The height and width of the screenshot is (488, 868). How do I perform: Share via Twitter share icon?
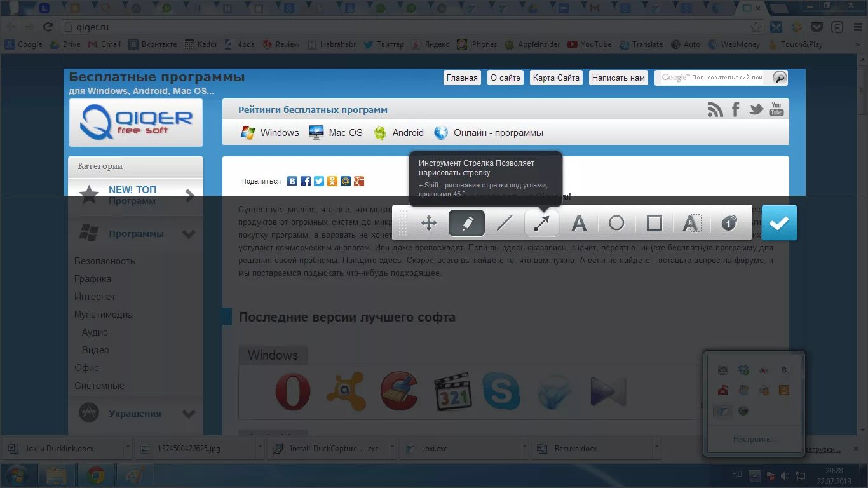319,181
